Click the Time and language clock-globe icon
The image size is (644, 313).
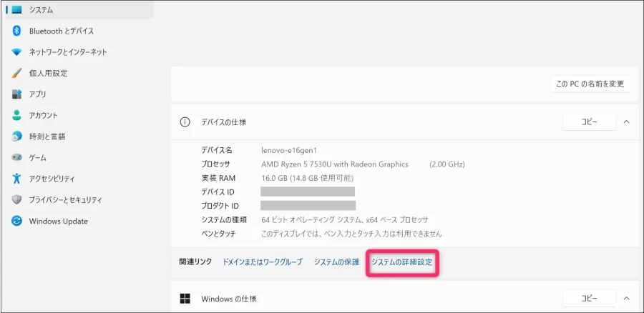[16, 136]
